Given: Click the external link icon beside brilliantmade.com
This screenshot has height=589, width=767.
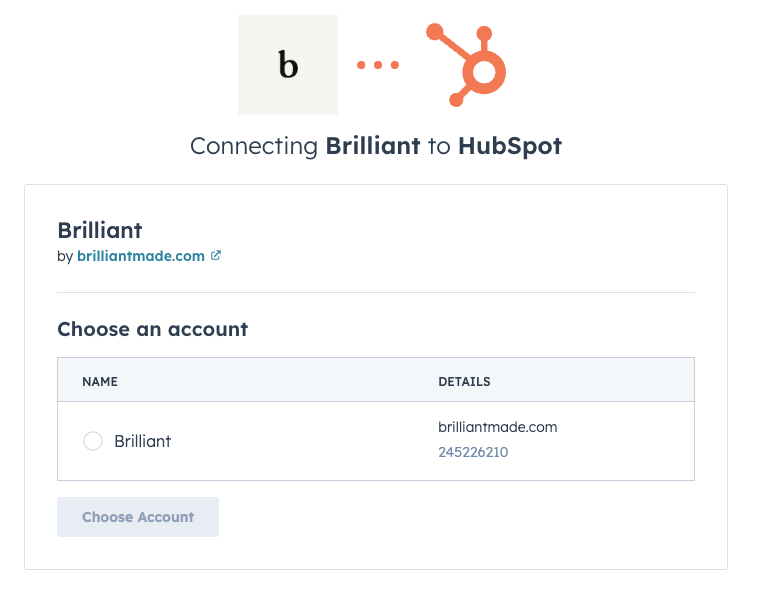Looking at the screenshot, I should [x=215, y=255].
